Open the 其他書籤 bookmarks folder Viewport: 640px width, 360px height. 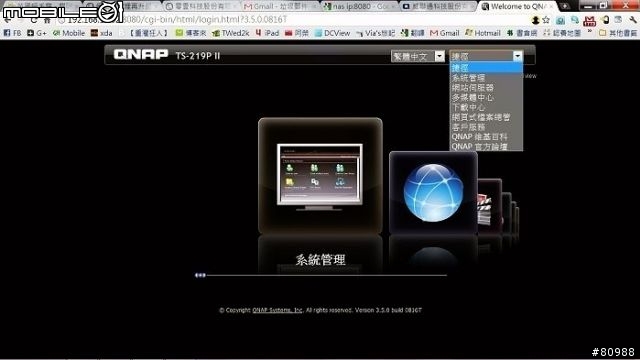coord(618,33)
